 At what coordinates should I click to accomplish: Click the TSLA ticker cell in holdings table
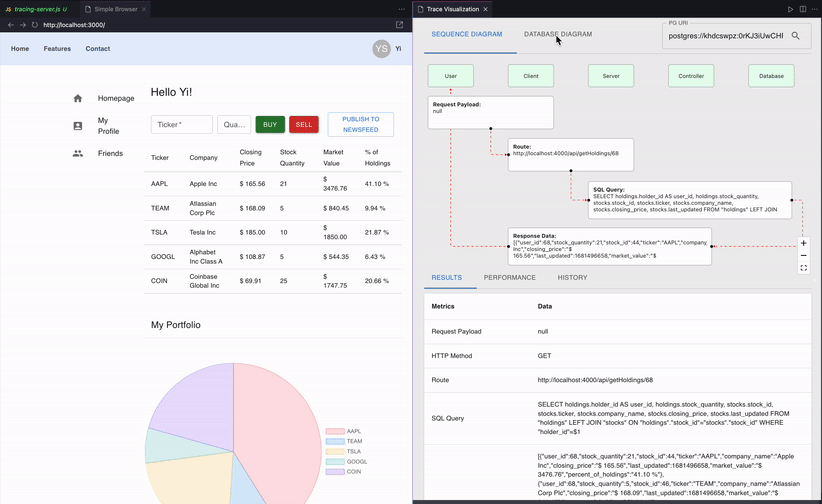click(x=159, y=232)
